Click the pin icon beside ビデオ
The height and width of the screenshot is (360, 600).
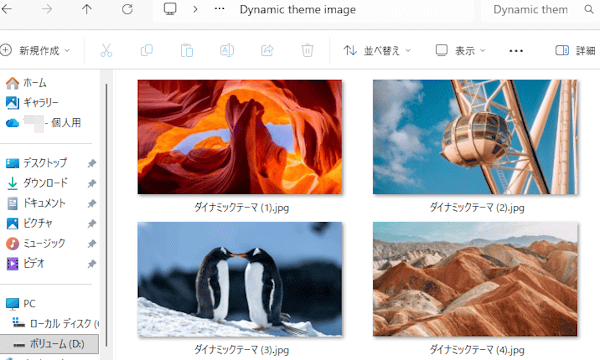pos(91,264)
